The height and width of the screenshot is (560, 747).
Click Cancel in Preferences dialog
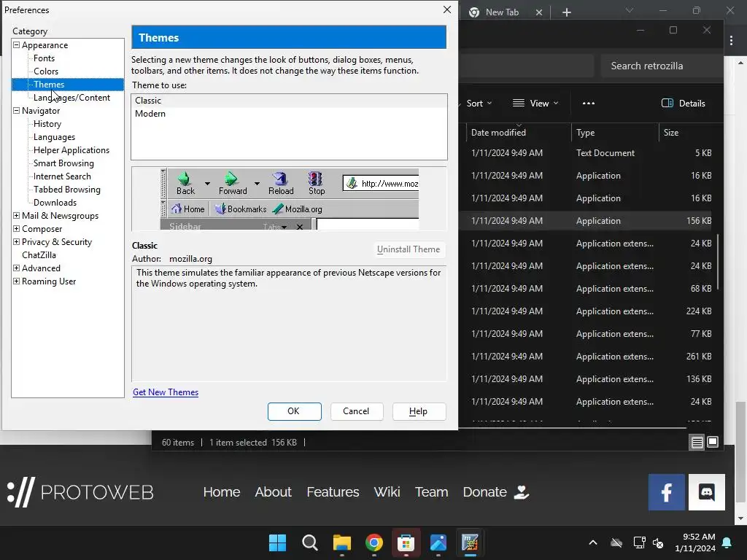tap(356, 411)
